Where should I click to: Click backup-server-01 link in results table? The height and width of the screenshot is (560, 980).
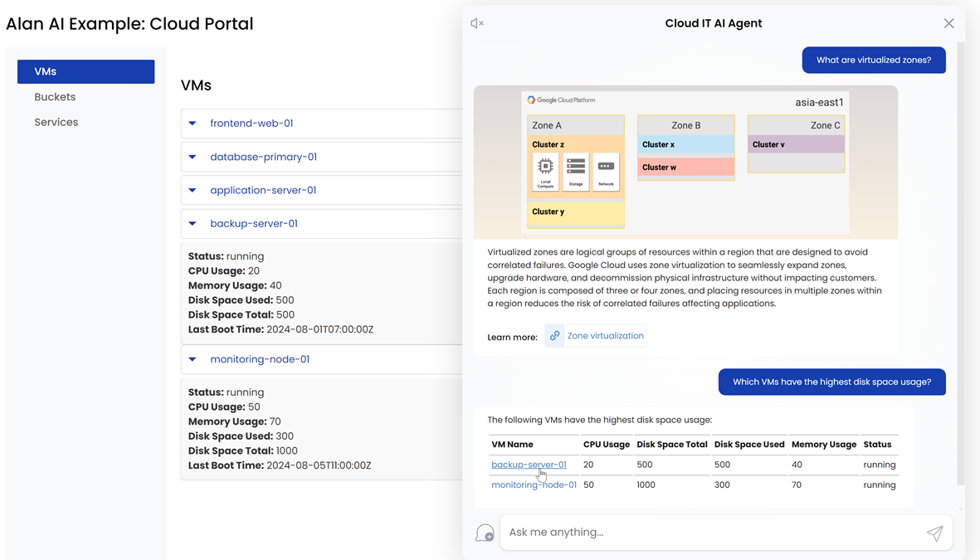tap(529, 465)
